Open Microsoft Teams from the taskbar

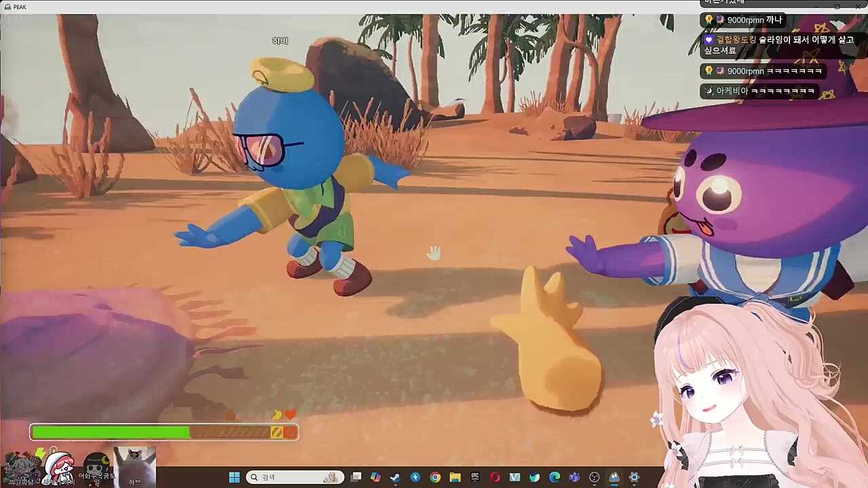(574, 477)
